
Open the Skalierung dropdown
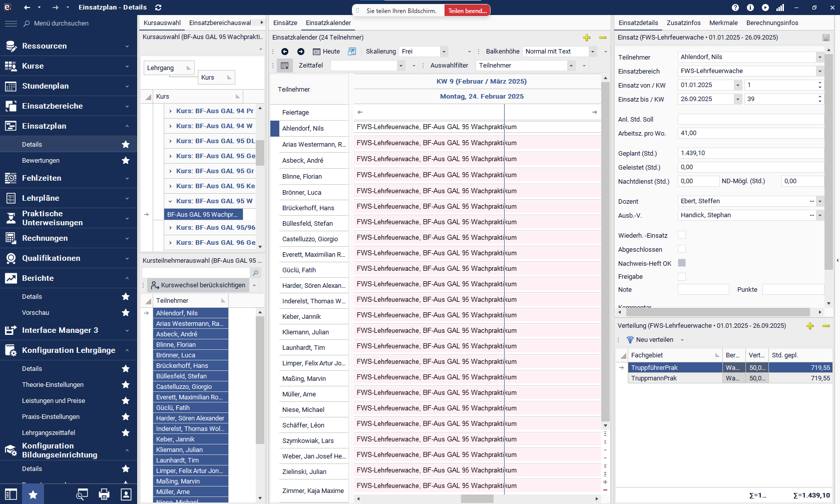[444, 52]
